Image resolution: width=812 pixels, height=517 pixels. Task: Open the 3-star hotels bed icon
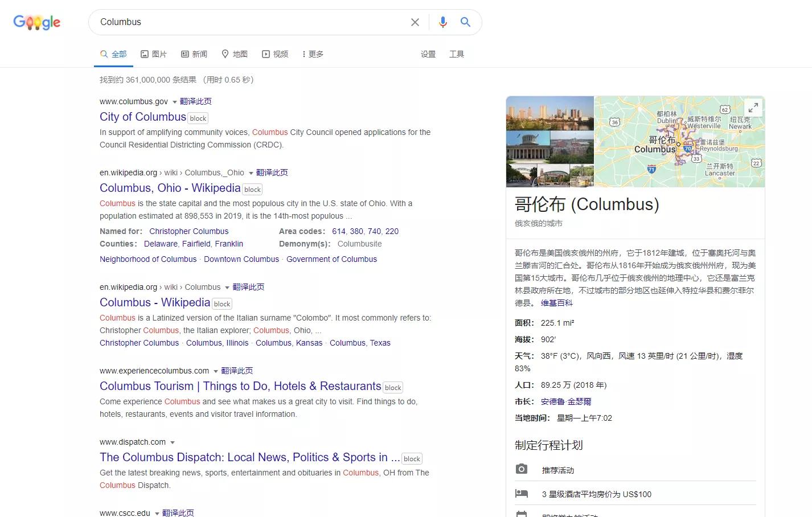pyautogui.click(x=522, y=494)
